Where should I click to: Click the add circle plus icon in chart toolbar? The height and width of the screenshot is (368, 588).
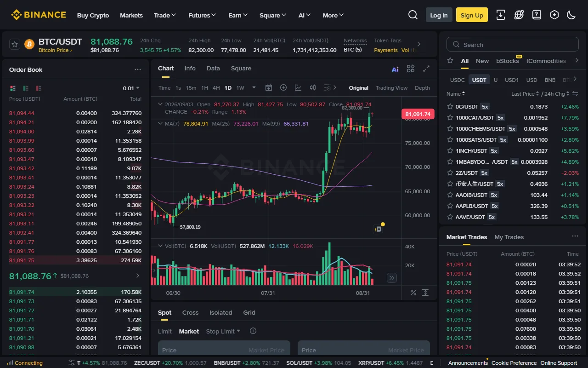tap(283, 87)
